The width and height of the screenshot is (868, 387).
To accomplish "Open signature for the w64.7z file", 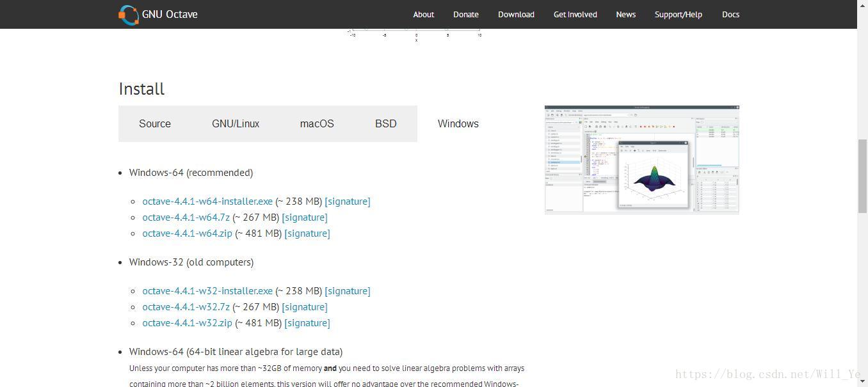I will 305,217.
